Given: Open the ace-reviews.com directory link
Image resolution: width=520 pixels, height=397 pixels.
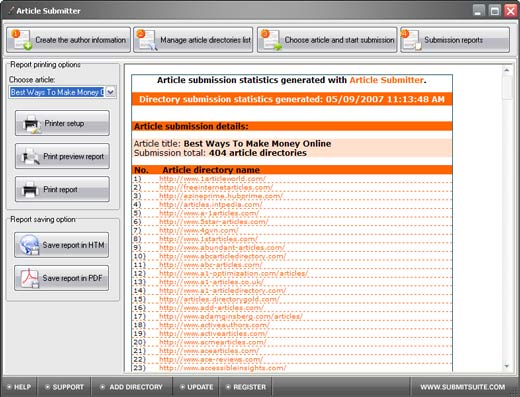Looking at the screenshot, I should click(211, 360).
